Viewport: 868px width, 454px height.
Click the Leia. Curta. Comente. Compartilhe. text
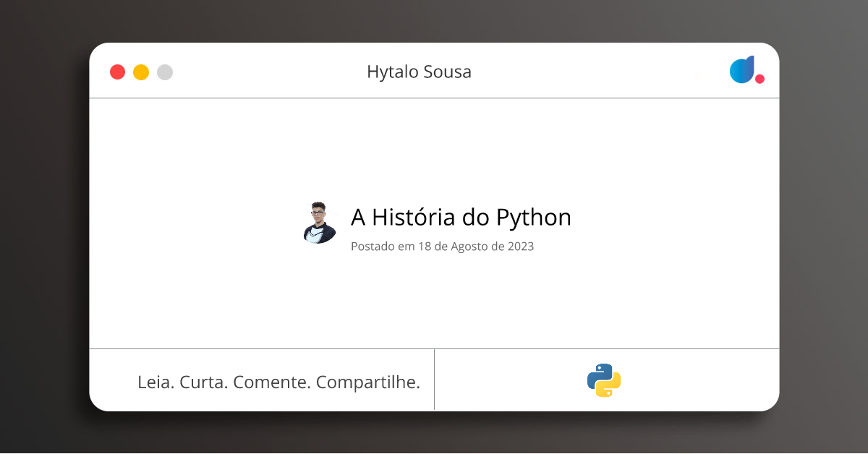[279, 381]
